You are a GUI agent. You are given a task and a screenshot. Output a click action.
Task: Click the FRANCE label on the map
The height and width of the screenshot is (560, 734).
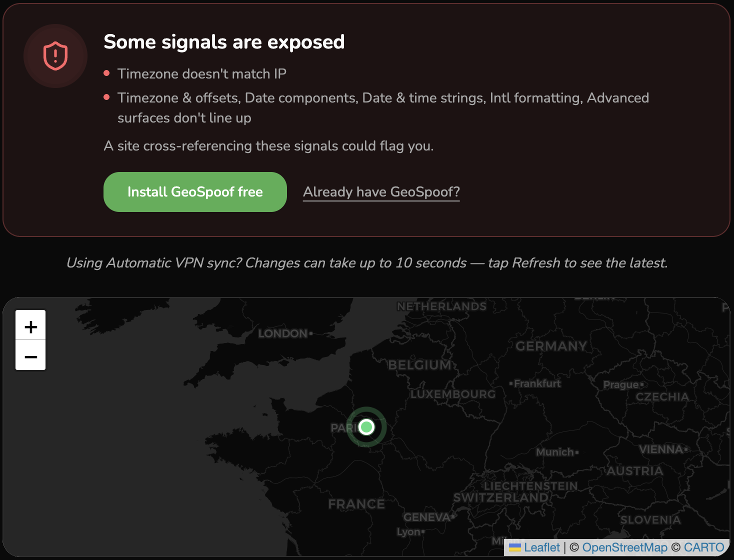click(356, 504)
